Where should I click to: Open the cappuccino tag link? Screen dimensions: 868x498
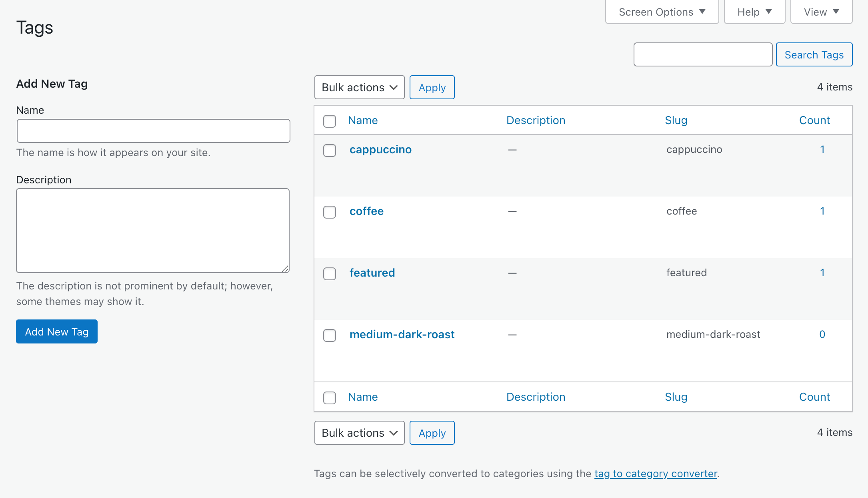380,150
